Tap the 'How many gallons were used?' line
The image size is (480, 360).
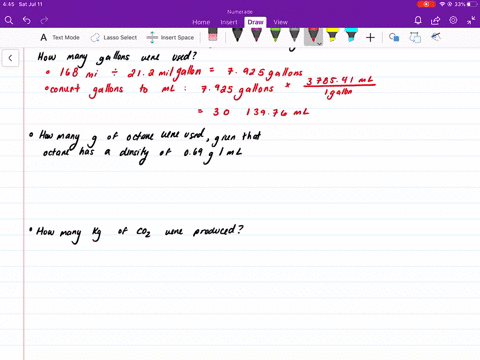tap(117, 58)
